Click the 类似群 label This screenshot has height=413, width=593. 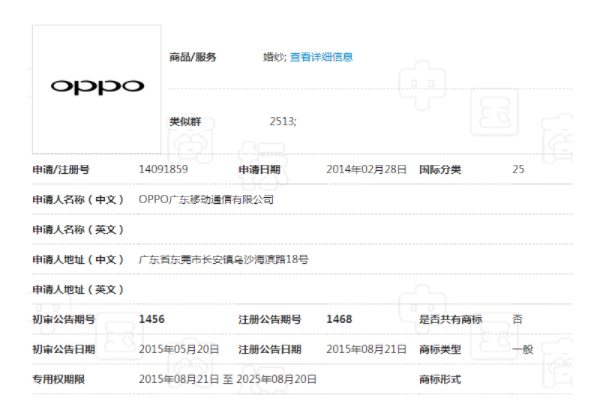tap(185, 121)
